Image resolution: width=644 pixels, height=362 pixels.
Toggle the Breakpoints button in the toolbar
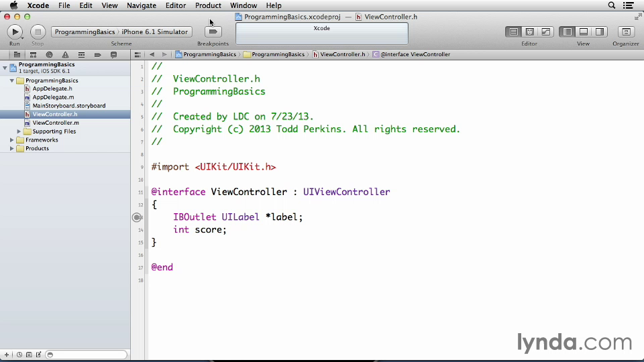213,32
